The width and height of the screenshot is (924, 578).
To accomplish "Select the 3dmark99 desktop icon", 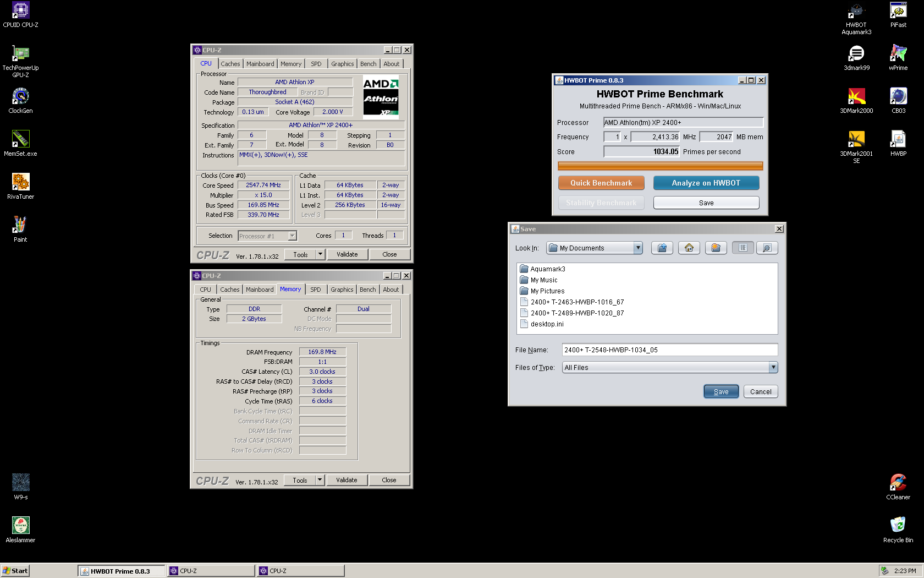I will 856,58.
